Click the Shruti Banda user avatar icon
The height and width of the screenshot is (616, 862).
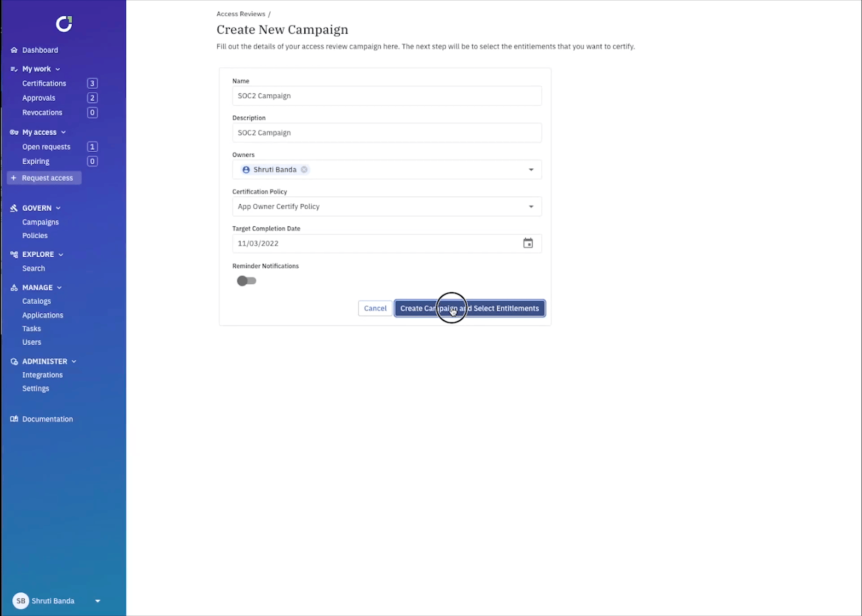[x=21, y=601]
